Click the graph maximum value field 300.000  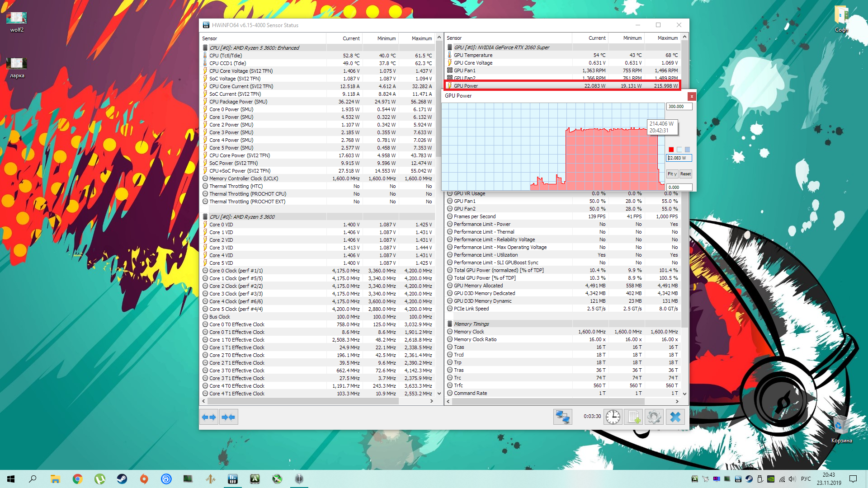coord(679,107)
